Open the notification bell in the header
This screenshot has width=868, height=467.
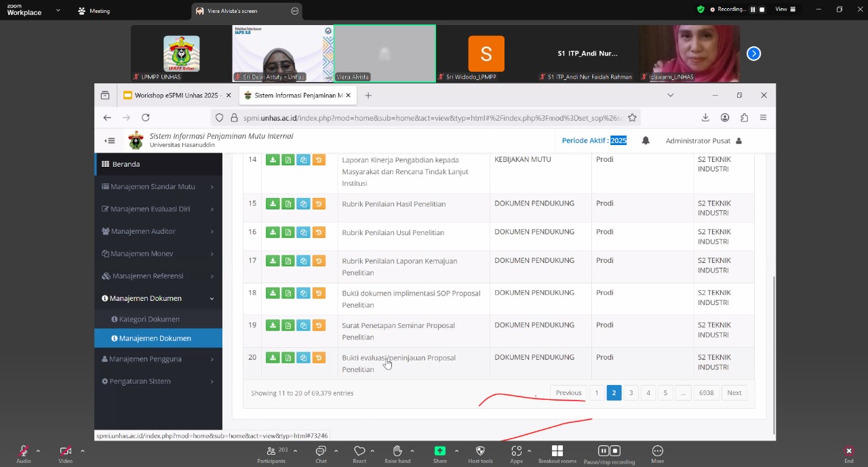pos(646,141)
